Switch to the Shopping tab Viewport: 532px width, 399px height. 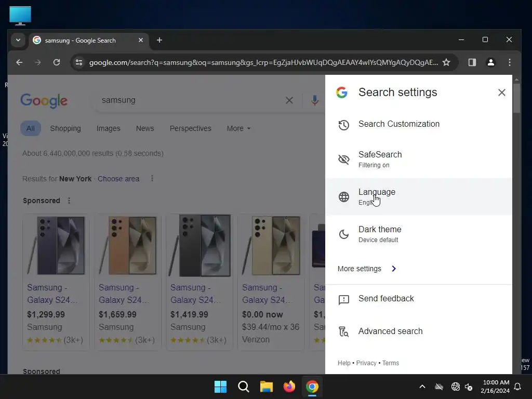65,129
